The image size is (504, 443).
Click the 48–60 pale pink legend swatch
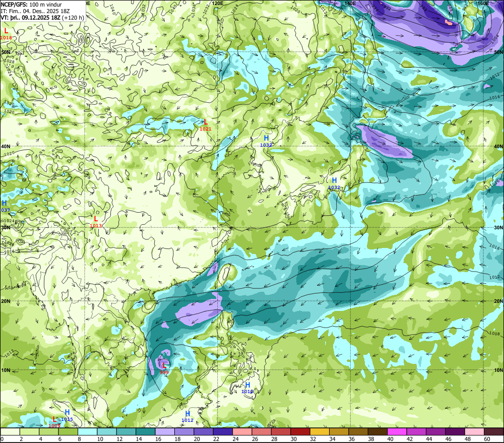(474, 431)
